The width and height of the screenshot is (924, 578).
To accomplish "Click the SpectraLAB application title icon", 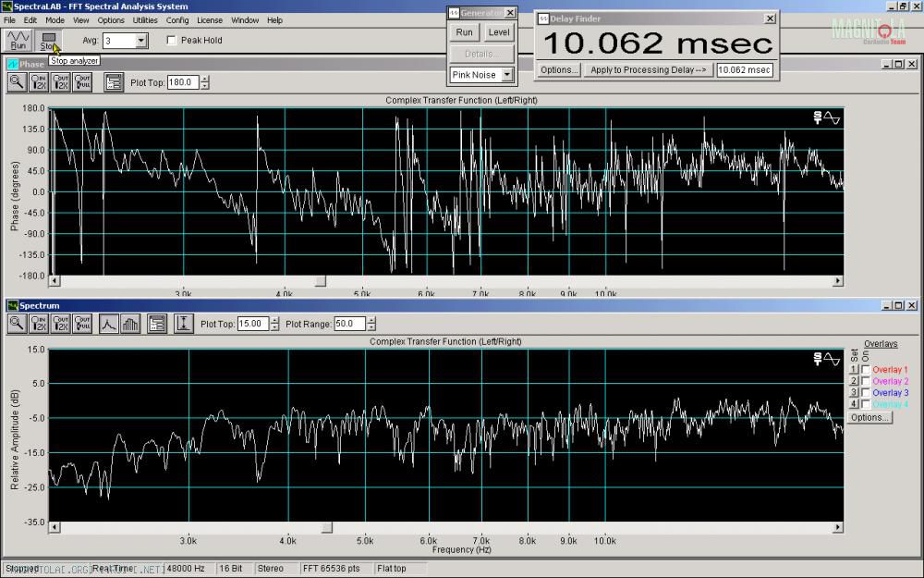I will pyautogui.click(x=6, y=6).
